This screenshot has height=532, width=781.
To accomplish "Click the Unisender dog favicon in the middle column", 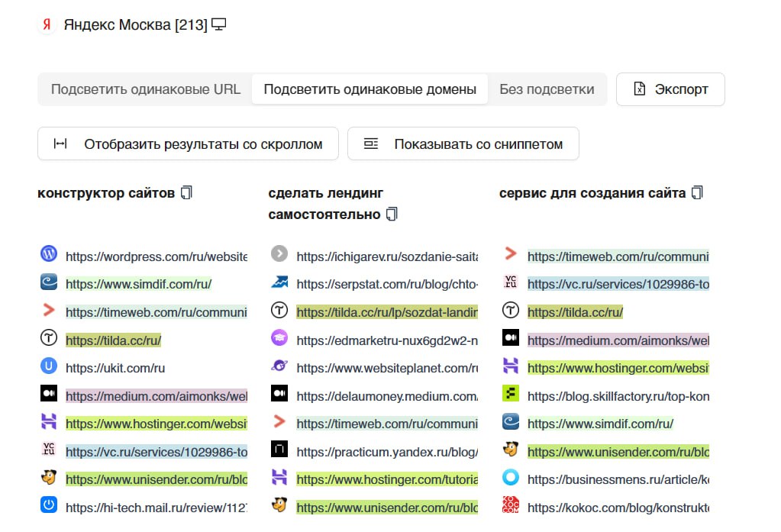I will pyautogui.click(x=279, y=505).
